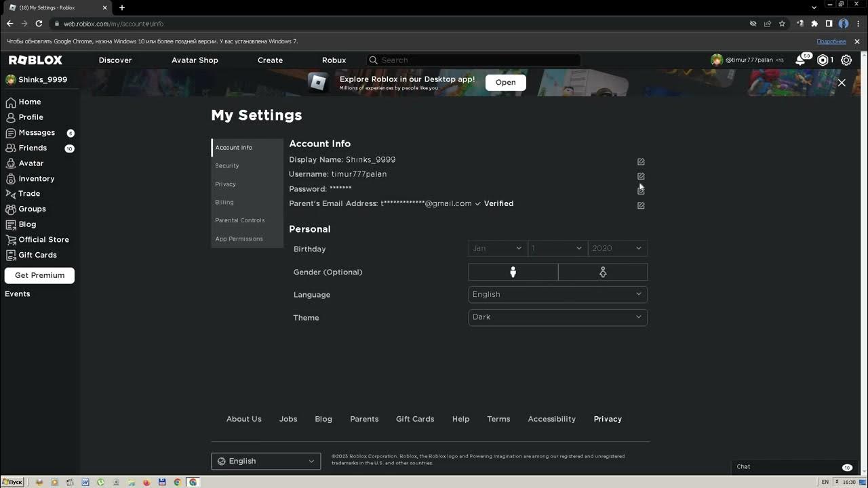Click the Roblox logo
This screenshot has height=488, width=868.
tap(35, 60)
